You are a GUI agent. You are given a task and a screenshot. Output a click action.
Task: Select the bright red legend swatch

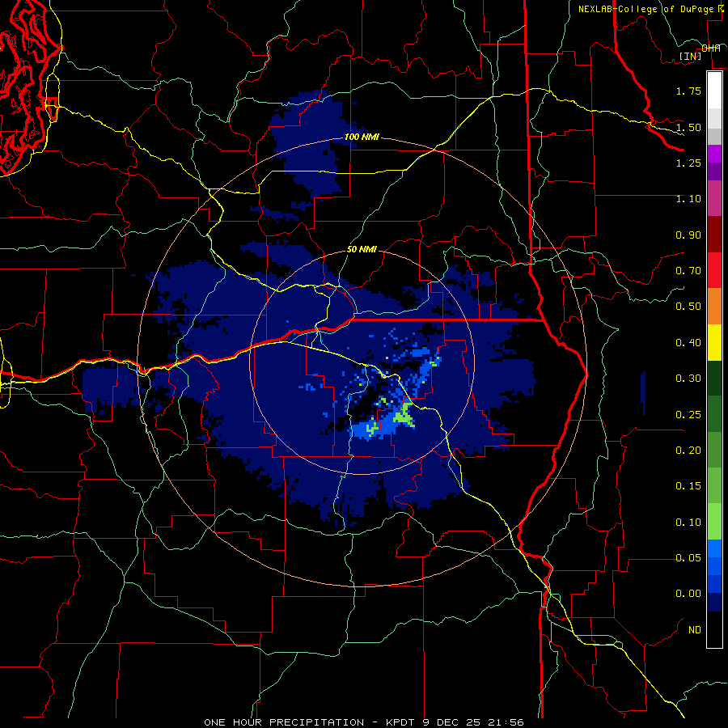714,270
